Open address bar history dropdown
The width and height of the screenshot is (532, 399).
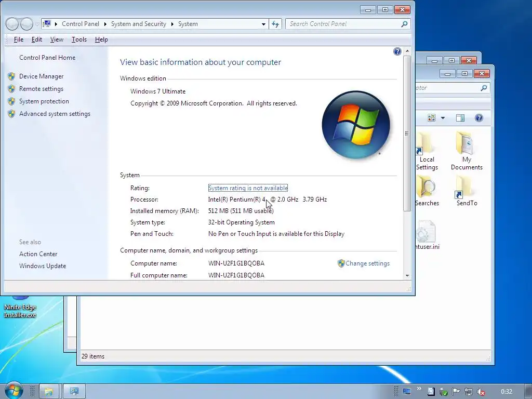pos(263,24)
